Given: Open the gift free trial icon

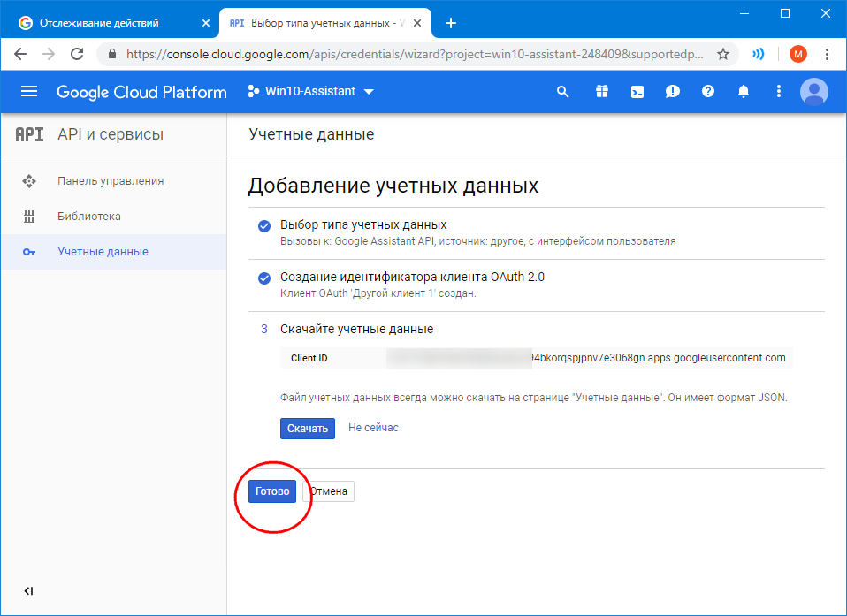Looking at the screenshot, I should pos(601,92).
